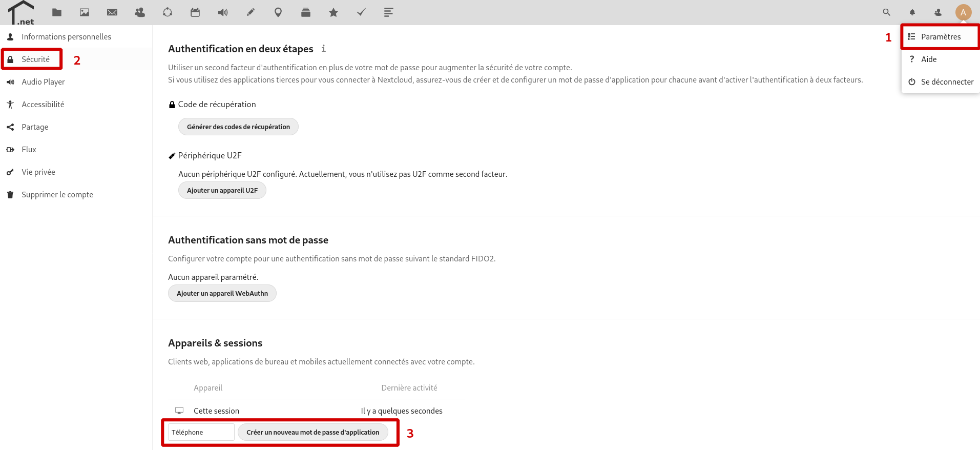The image size is (980, 450).
Task: Open the Files app folder icon
Action: [x=57, y=12]
